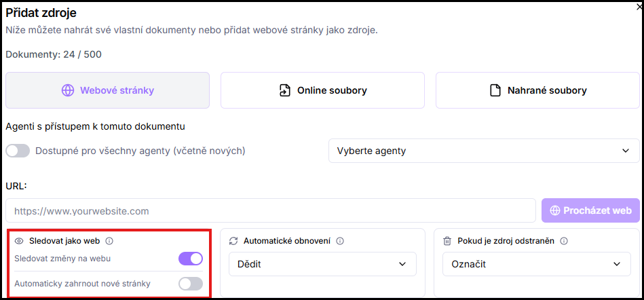
Task: Open the Vyberte agenty dropdown
Action: tap(484, 151)
